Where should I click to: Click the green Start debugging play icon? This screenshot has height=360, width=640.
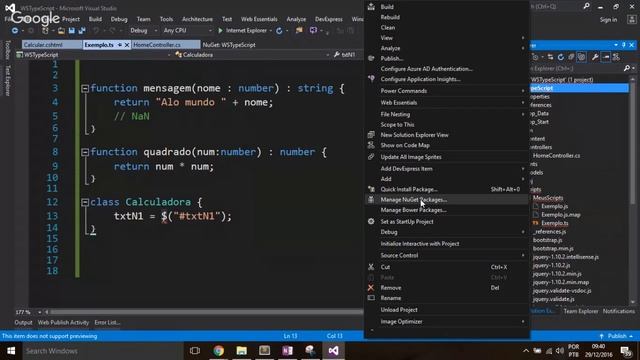tap(220, 31)
